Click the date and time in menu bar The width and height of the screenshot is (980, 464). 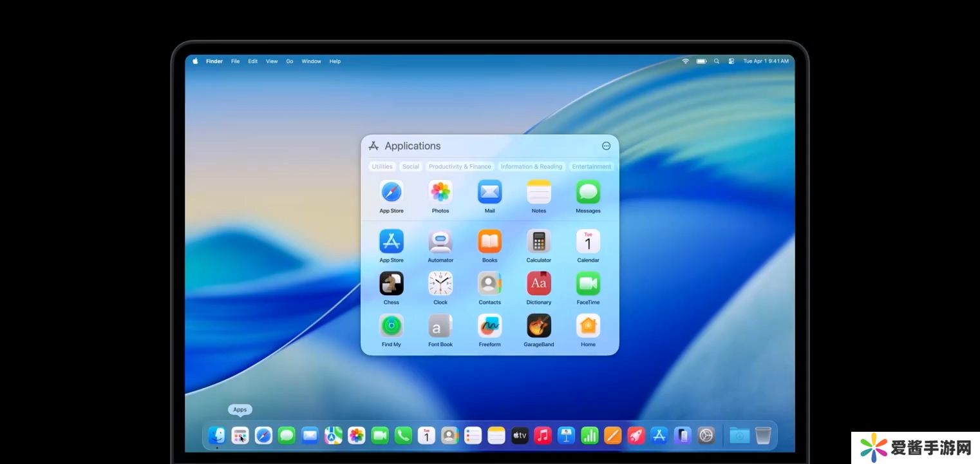(x=766, y=61)
